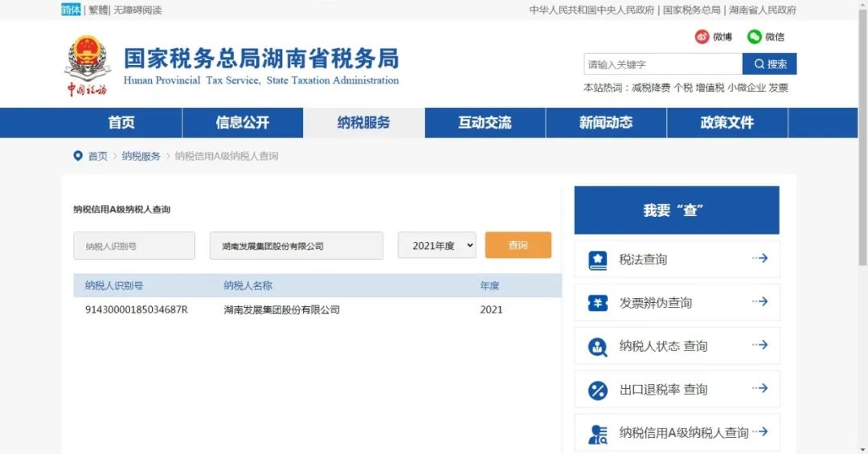Click arrow next to 发票辨伪查询
The height and width of the screenshot is (454, 868).
759,302
